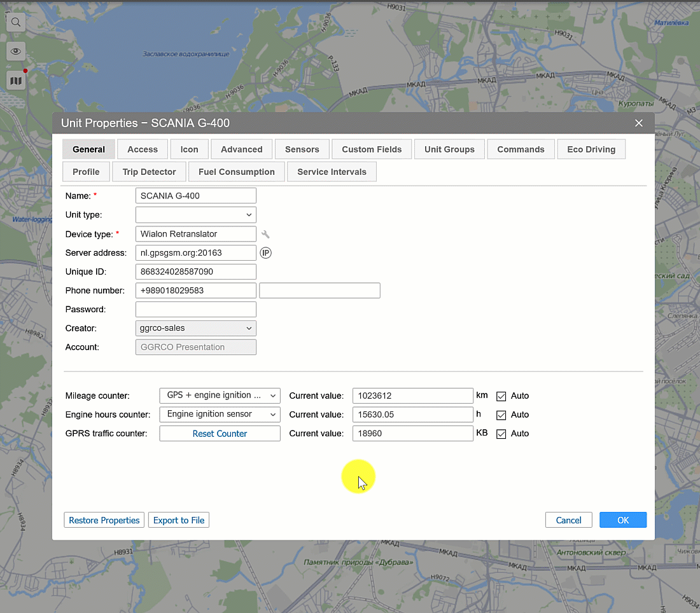Expand the Creator dropdown
The height and width of the screenshot is (613, 700).
pos(195,328)
